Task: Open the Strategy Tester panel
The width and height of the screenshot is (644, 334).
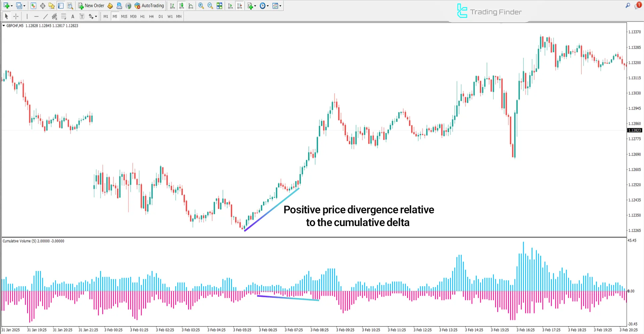Action: point(70,6)
